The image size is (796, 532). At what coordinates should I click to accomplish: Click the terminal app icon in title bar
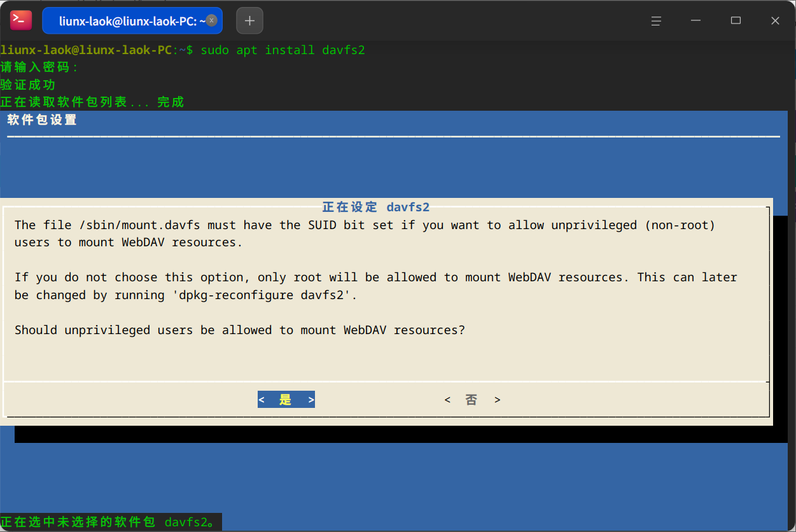pos(20,20)
